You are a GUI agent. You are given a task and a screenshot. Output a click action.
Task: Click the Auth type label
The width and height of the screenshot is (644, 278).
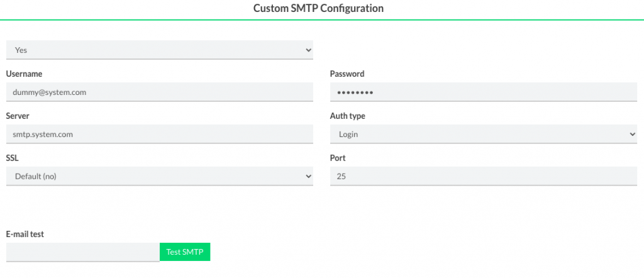pos(348,116)
